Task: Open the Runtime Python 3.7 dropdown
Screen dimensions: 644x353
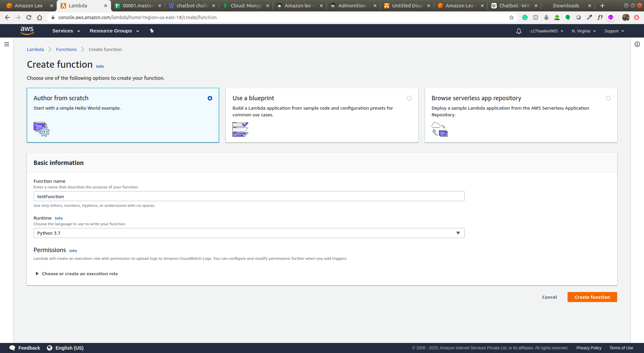Action: 249,233
